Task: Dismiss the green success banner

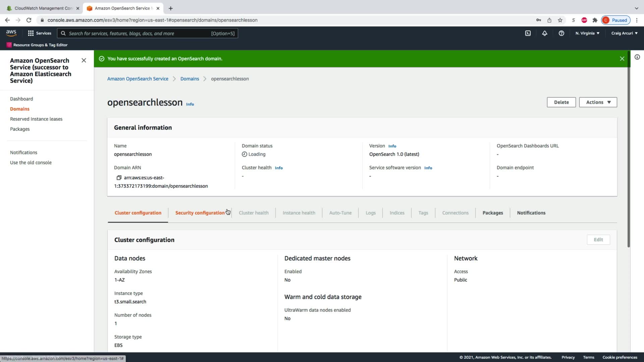Action: [x=622, y=59]
